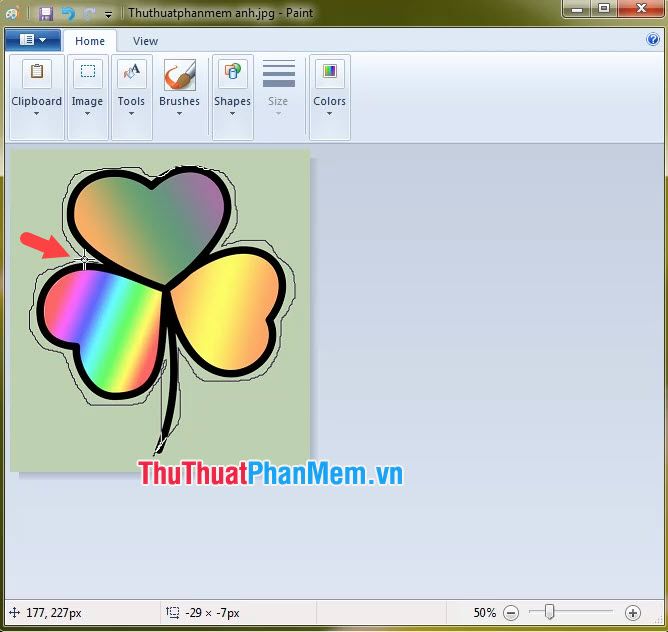
Task: Open Paint Help with the question mark icon
Action: pyautogui.click(x=653, y=40)
